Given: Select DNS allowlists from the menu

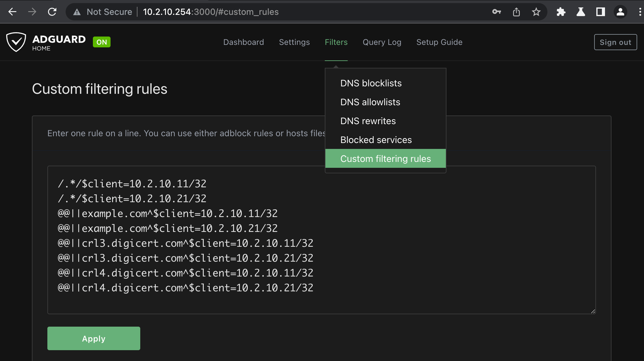Looking at the screenshot, I should tap(370, 102).
